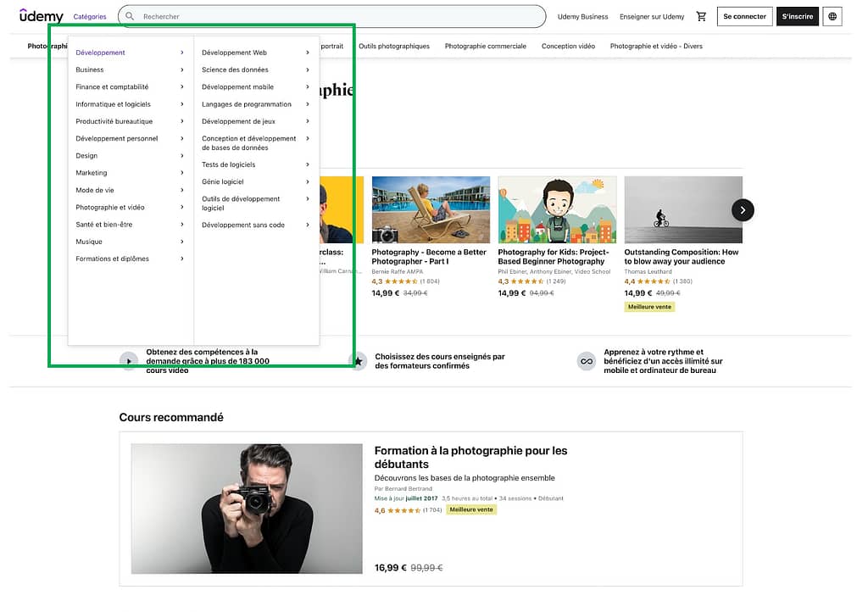Open Photographie commerciale tab
The width and height of the screenshot is (868, 612).
(485, 46)
